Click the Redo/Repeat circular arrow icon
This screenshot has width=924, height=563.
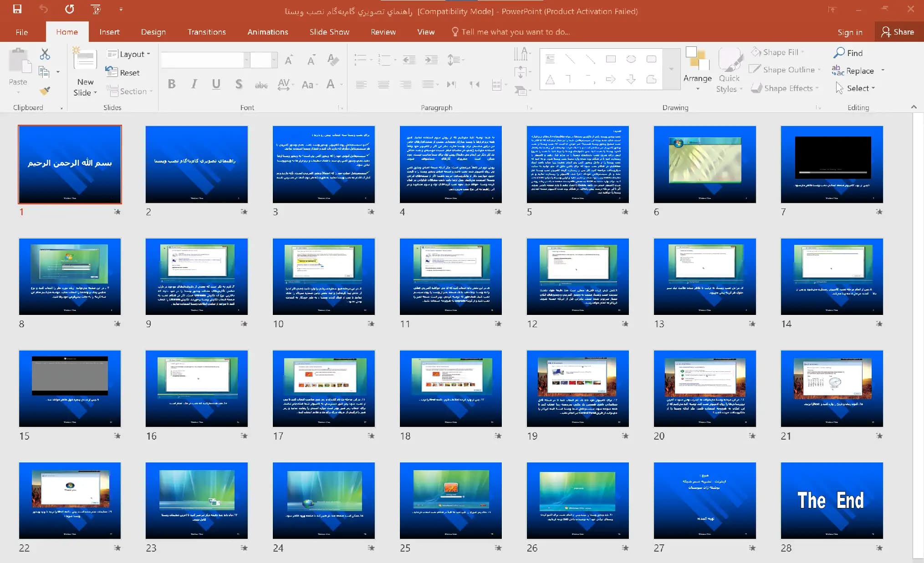click(x=69, y=9)
